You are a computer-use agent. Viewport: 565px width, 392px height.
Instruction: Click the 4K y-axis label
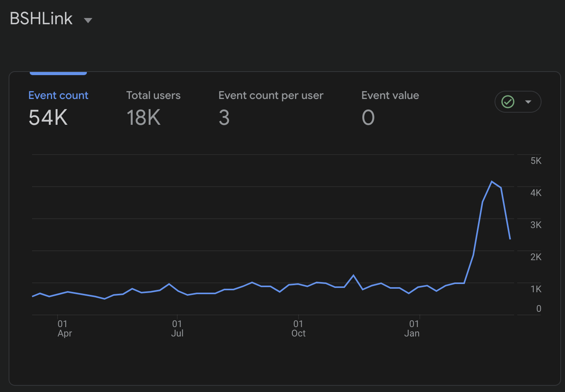pos(536,193)
